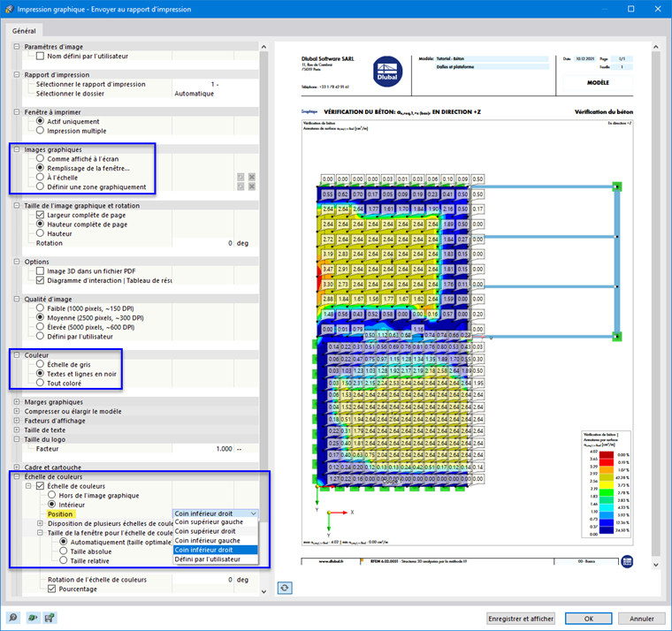The image size is (672, 631).
Task: Click the pick icon in the À l'échelle row
Action: (241, 177)
